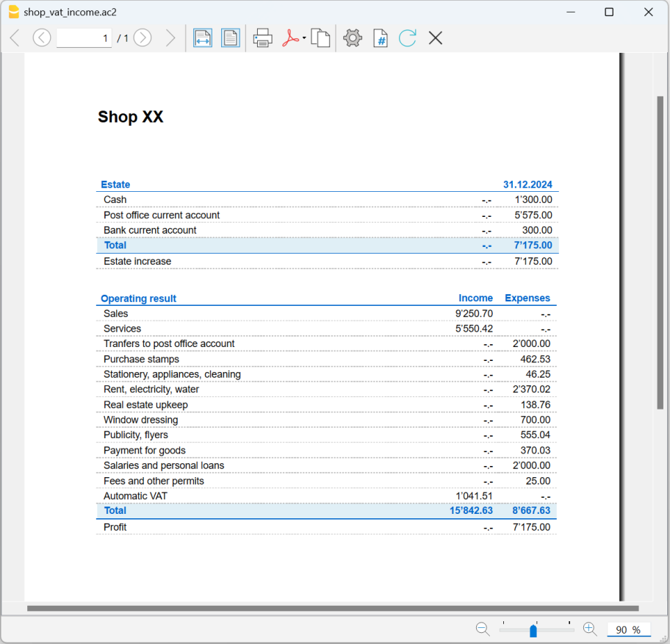Zoom out with magnifier minus icon

483,629
